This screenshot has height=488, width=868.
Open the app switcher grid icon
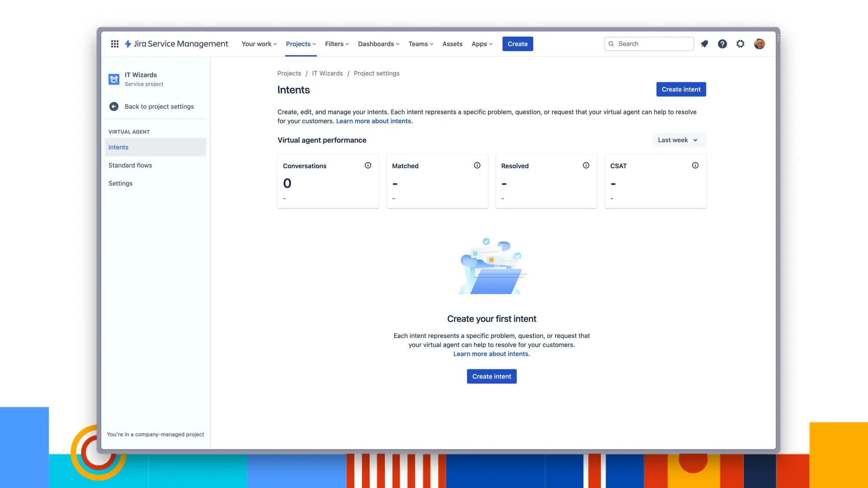114,44
